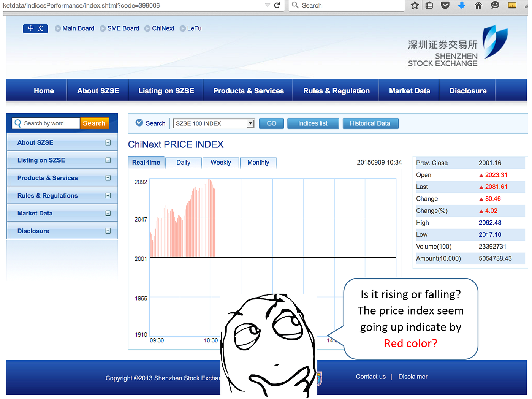
Task: Open downloads with the blue arrow icon
Action: point(462,5)
